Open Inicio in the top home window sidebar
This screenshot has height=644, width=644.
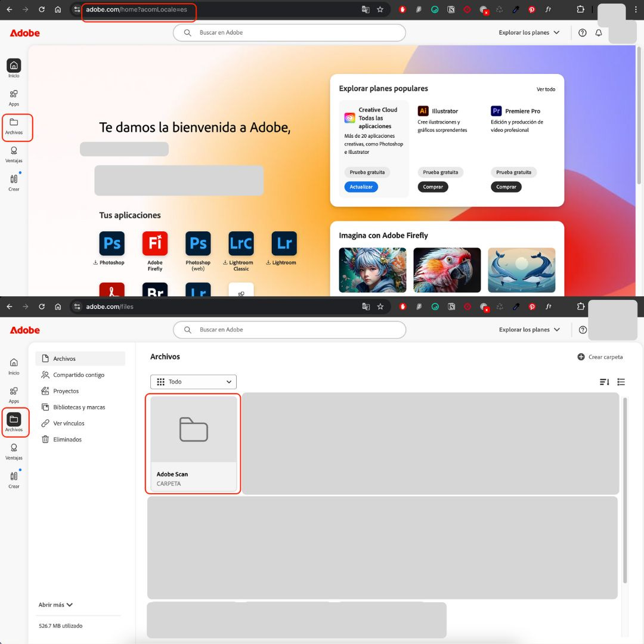point(14,68)
